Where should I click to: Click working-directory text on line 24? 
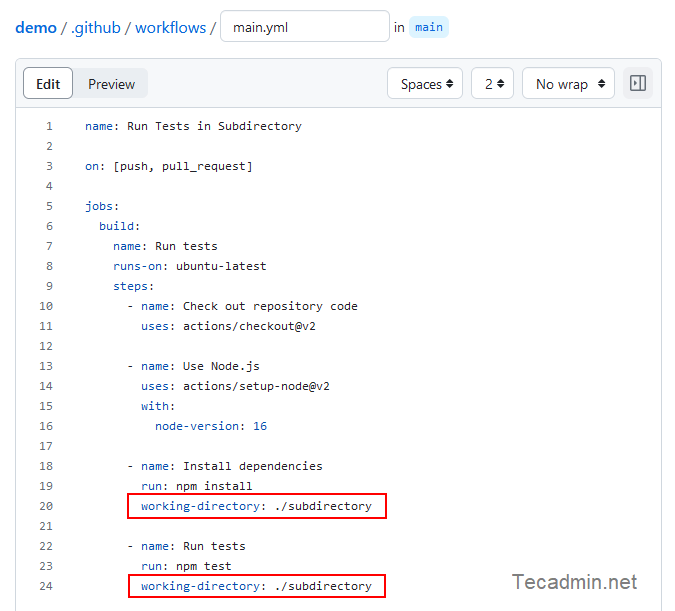(x=256, y=586)
